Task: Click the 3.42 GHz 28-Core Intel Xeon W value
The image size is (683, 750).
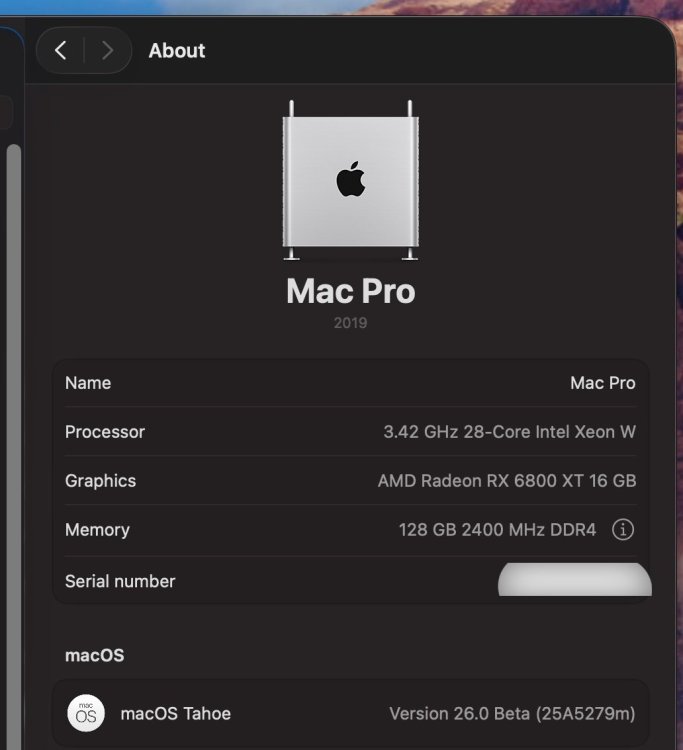Action: (509, 432)
